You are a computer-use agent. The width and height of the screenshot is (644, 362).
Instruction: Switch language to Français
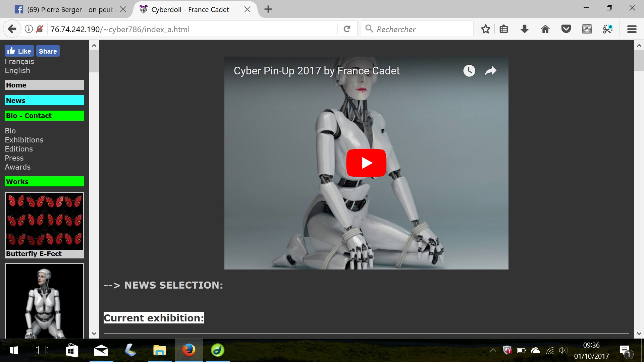(x=19, y=62)
